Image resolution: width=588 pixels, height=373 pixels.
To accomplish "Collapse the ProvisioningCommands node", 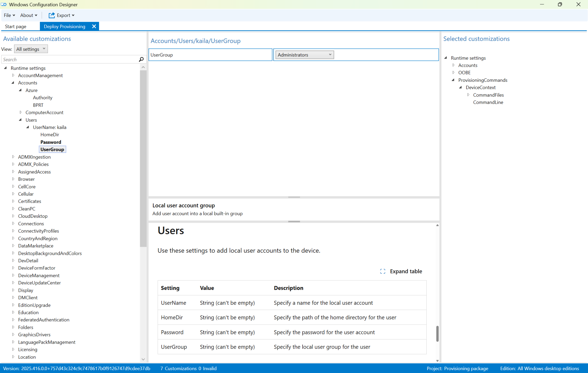I will pyautogui.click(x=453, y=80).
